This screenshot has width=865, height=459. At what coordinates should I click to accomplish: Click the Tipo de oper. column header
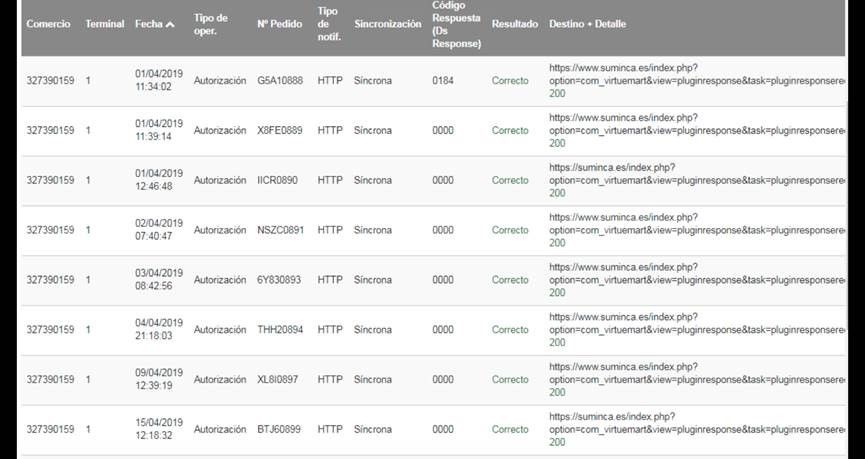point(211,24)
